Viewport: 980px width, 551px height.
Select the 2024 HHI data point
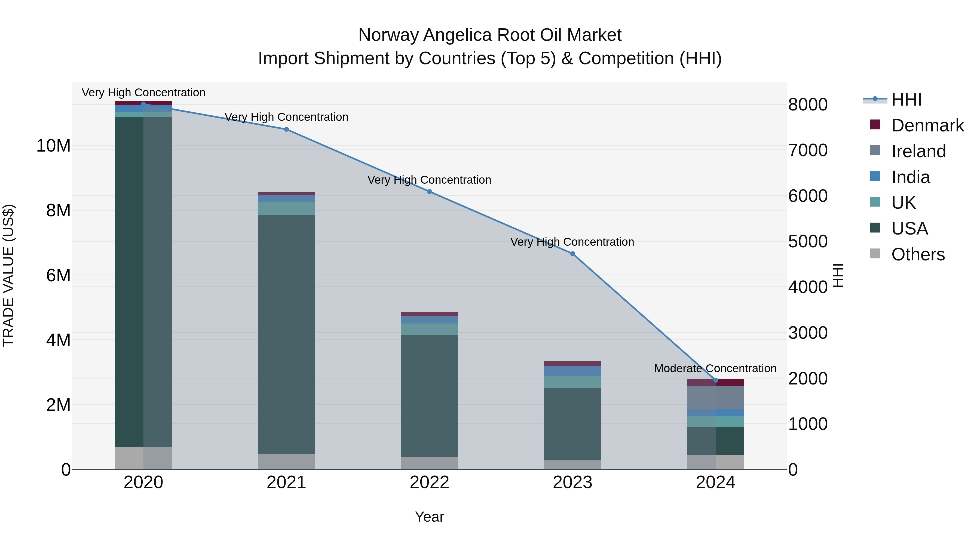tap(716, 380)
